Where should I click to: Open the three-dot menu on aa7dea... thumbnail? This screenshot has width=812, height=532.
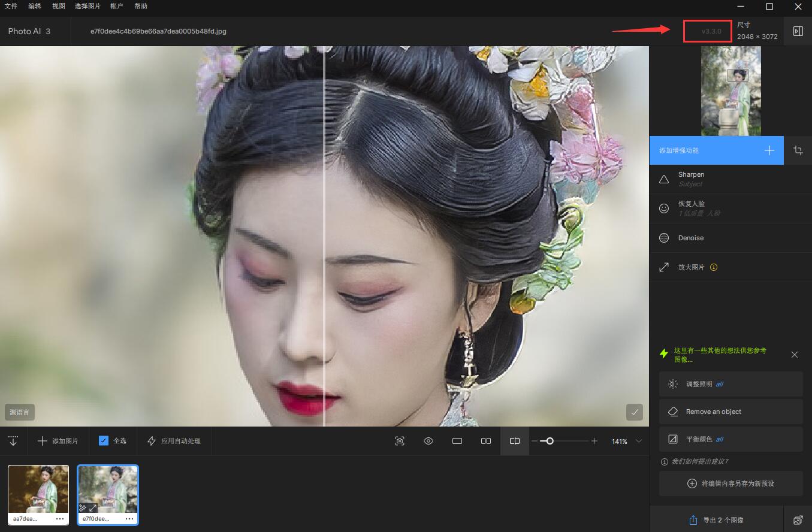[61, 519]
